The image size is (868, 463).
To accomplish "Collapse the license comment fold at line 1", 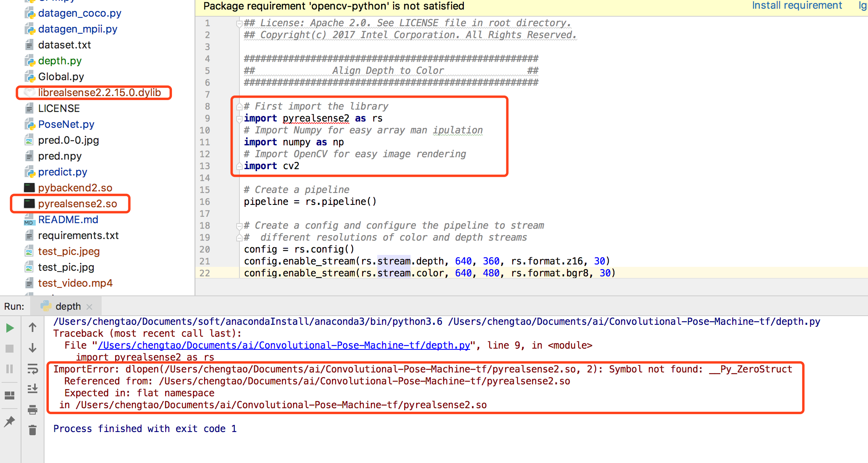I will coord(239,23).
